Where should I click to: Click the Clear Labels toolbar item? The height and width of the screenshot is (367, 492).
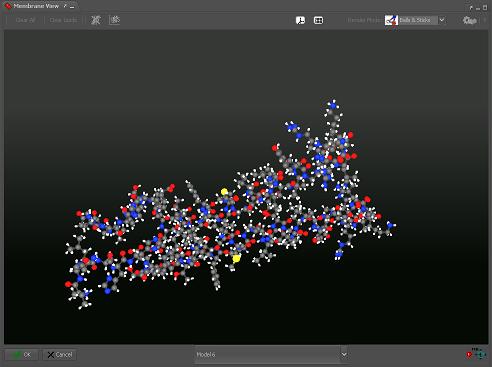coord(63,20)
